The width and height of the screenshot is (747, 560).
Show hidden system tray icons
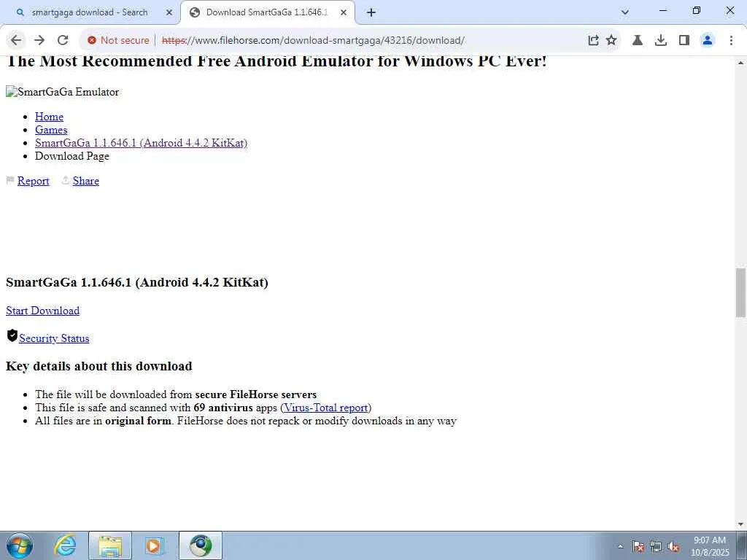(x=620, y=546)
